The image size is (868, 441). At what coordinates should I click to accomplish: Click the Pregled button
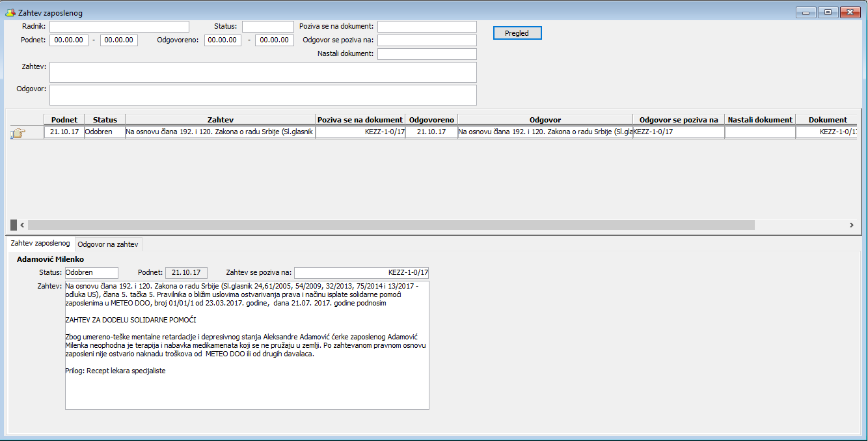517,33
